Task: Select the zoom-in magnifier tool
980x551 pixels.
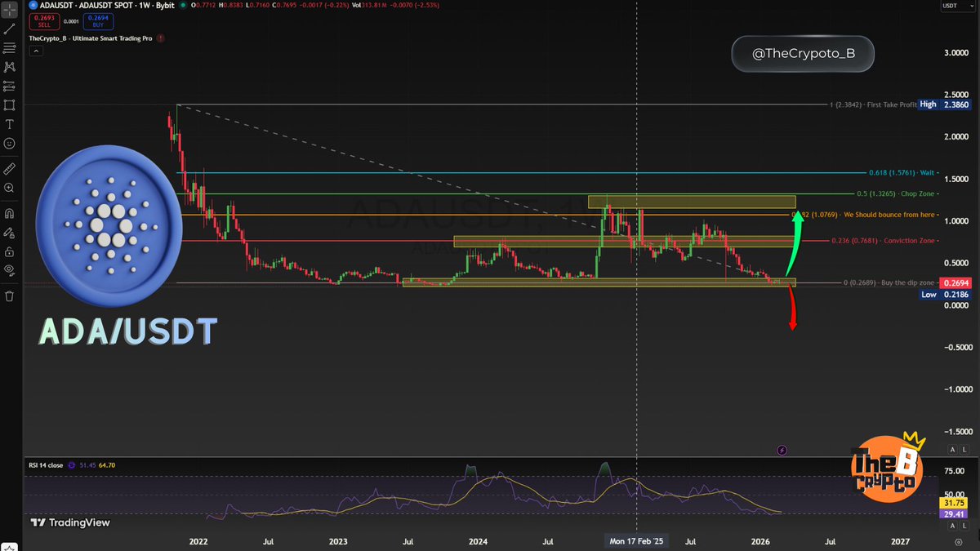Action: pos(10,187)
